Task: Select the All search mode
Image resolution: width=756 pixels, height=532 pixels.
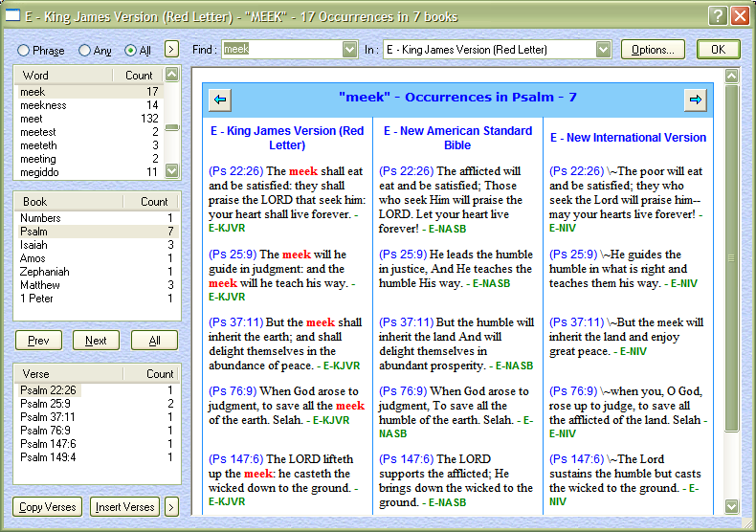Action: pos(131,50)
